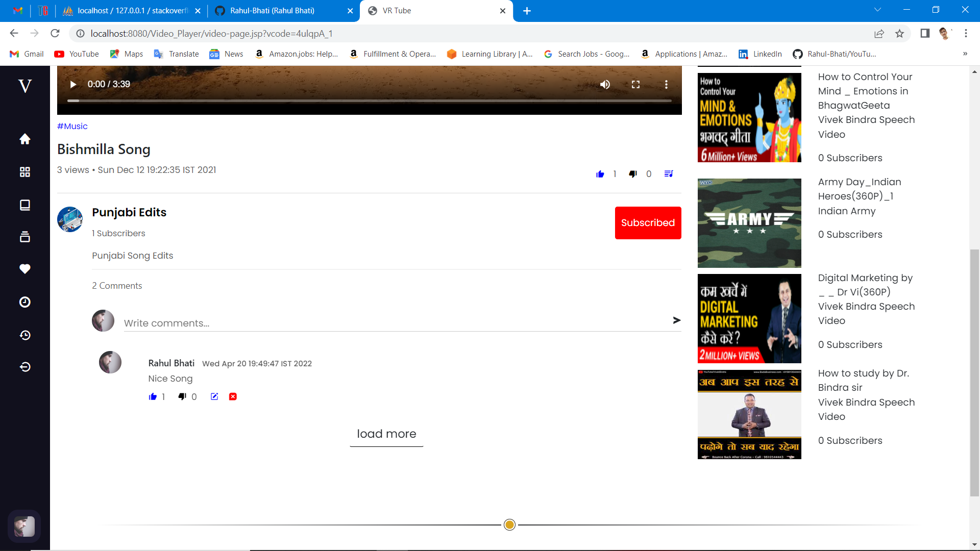This screenshot has height=551, width=980.
Task: Click the video progress bar
Action: pos(369,101)
